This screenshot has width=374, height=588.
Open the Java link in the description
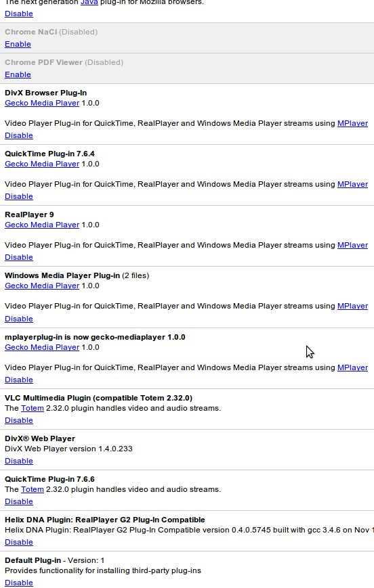point(89,2)
